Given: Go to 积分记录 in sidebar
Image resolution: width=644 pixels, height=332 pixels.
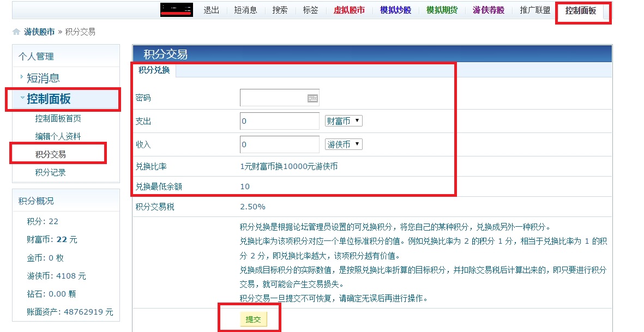Looking at the screenshot, I should pos(51,173).
